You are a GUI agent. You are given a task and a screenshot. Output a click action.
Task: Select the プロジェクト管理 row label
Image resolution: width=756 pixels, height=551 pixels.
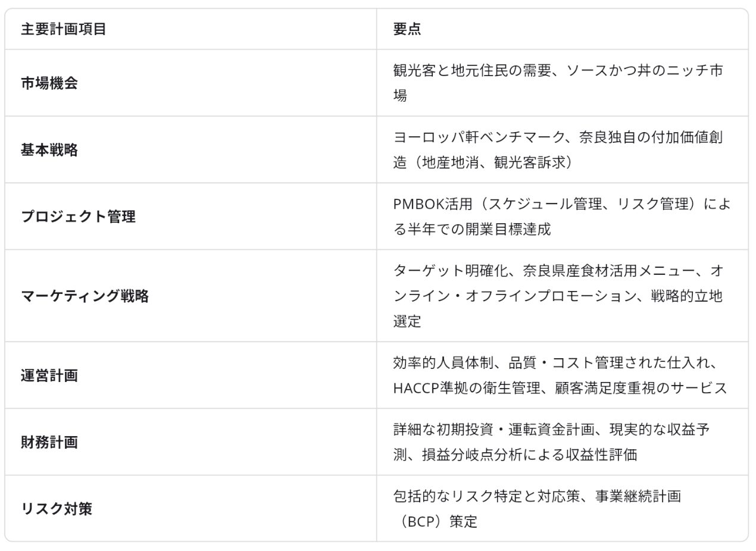(x=79, y=217)
